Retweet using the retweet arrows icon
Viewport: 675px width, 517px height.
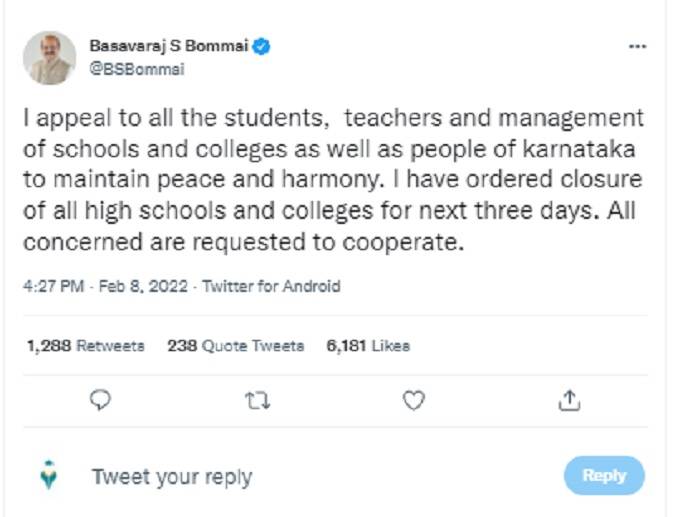pos(257,400)
